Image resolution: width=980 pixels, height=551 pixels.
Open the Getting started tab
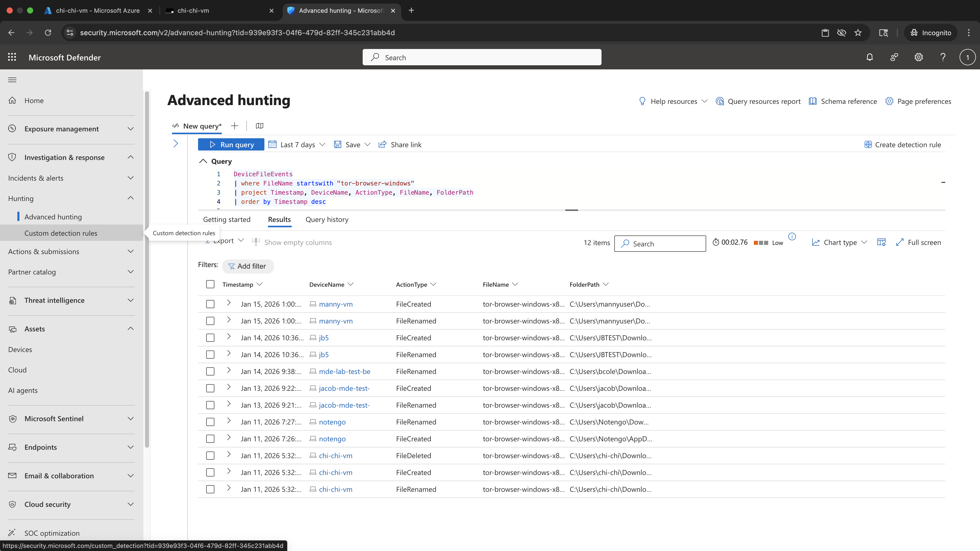click(227, 219)
